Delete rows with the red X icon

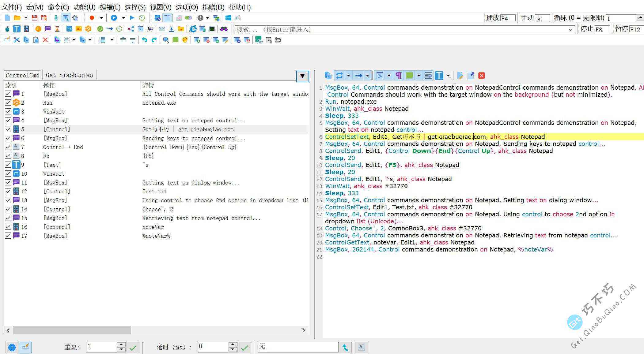45,40
